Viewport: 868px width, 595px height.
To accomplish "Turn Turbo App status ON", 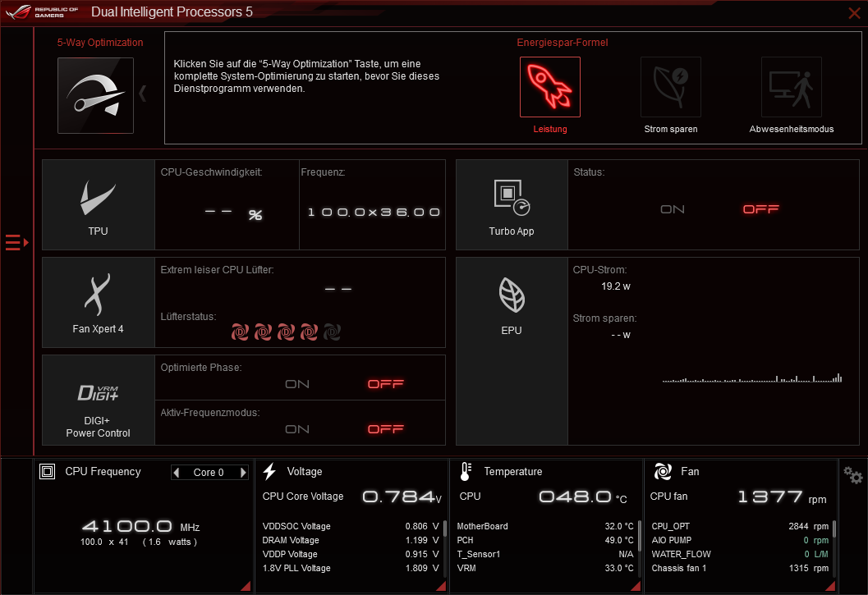I will (673, 209).
